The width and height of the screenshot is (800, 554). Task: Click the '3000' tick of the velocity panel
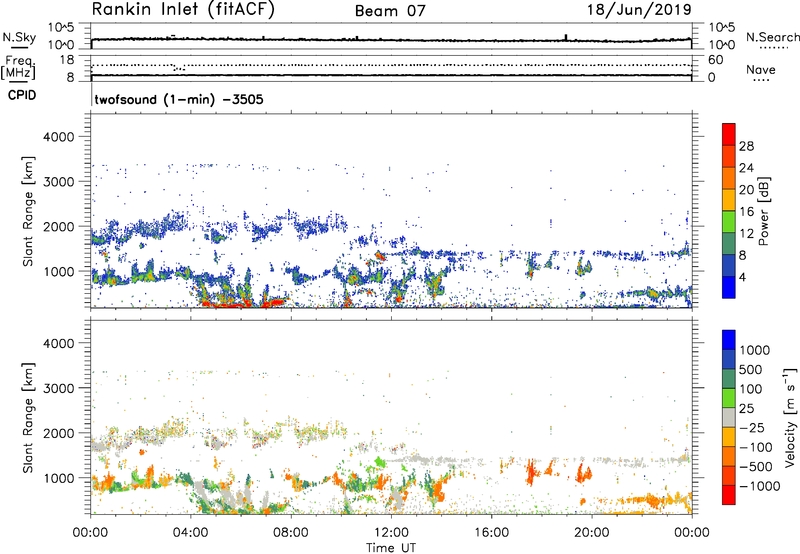pos(58,388)
